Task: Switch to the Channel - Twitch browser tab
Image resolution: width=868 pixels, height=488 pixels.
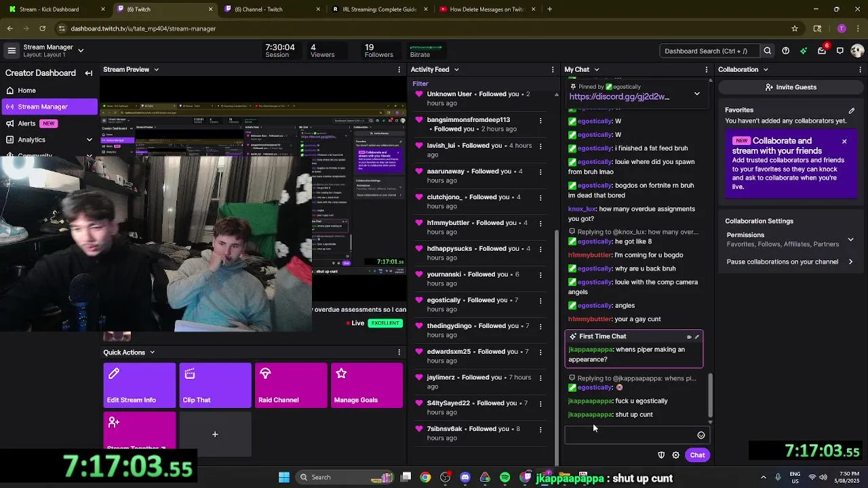Action: click(x=270, y=9)
